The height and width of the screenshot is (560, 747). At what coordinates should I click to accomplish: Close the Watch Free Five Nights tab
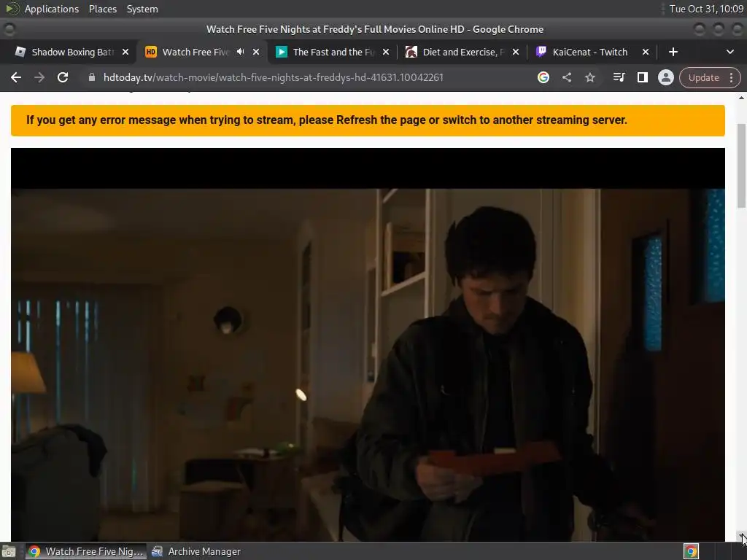pyautogui.click(x=256, y=52)
